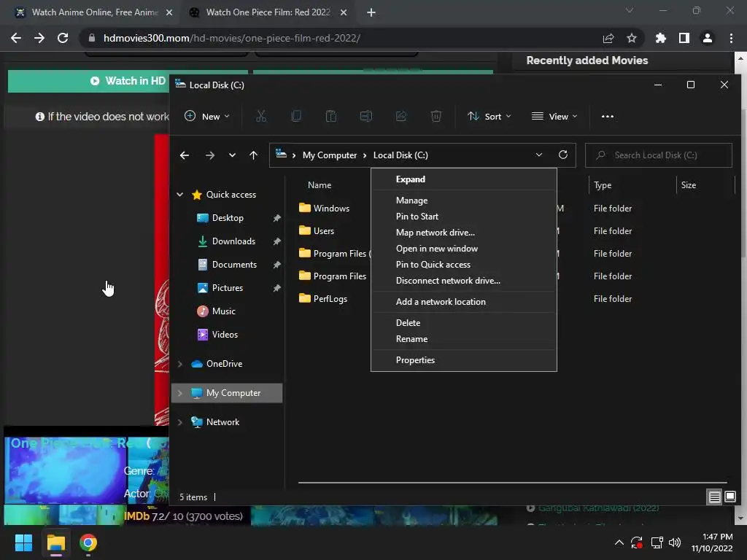Open Windows Start menu
The height and width of the screenshot is (560, 747).
[23, 542]
